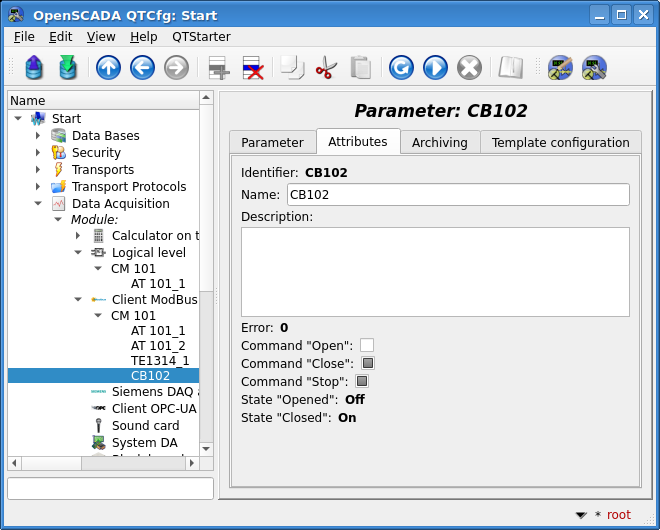This screenshot has width=660, height=530.
Task: Launch the first QTStarter module icon with pencil
Action: point(560,67)
